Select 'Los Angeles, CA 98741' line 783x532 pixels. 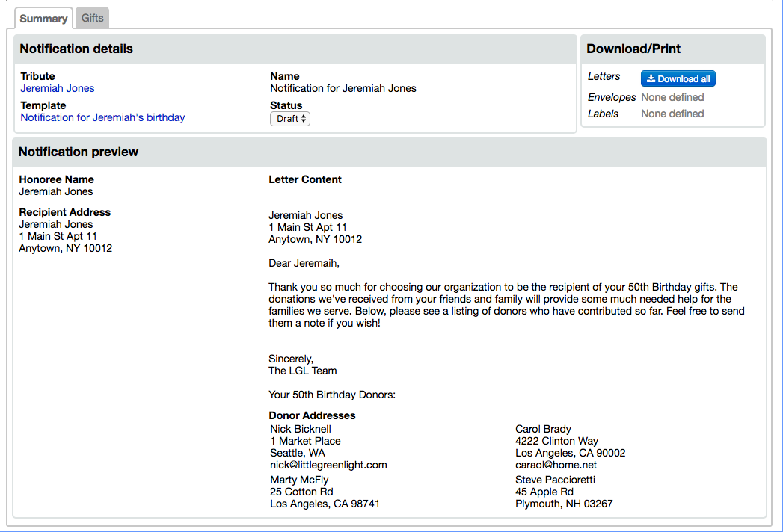pyautogui.click(x=325, y=504)
